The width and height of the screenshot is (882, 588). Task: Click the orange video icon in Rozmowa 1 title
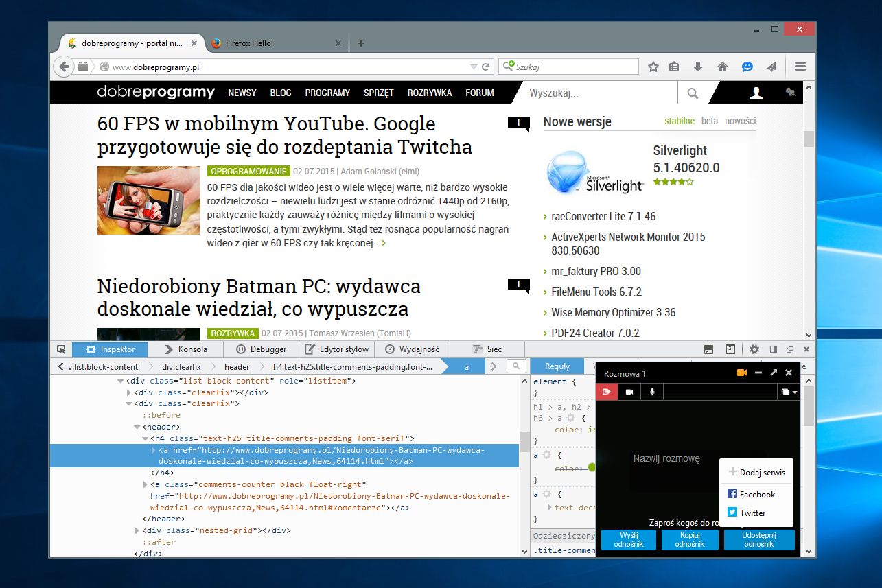[742, 373]
